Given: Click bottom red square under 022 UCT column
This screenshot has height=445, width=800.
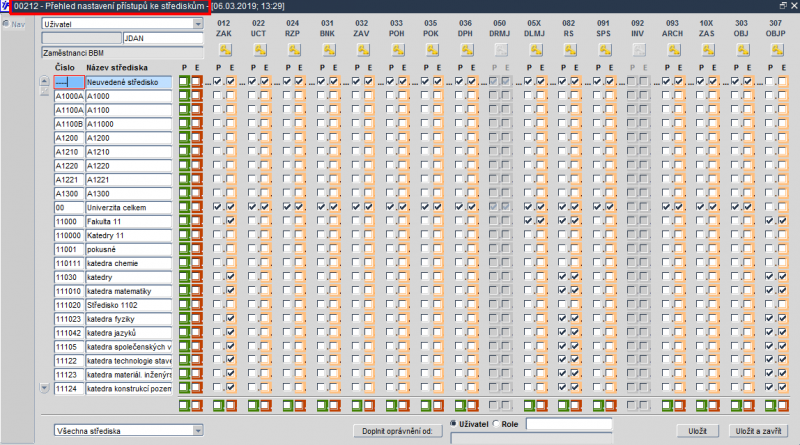Looking at the screenshot, I should coord(266,406).
